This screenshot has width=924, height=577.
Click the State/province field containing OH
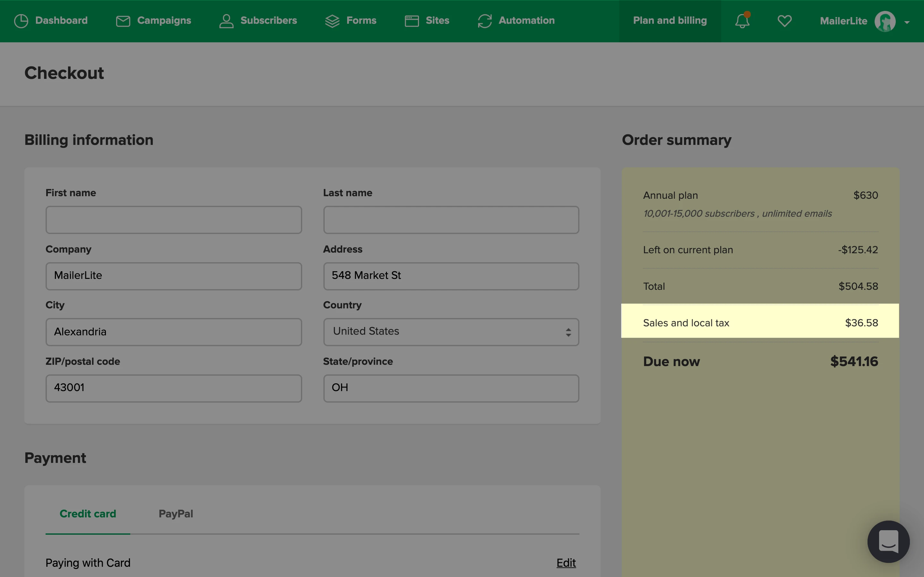[451, 388]
